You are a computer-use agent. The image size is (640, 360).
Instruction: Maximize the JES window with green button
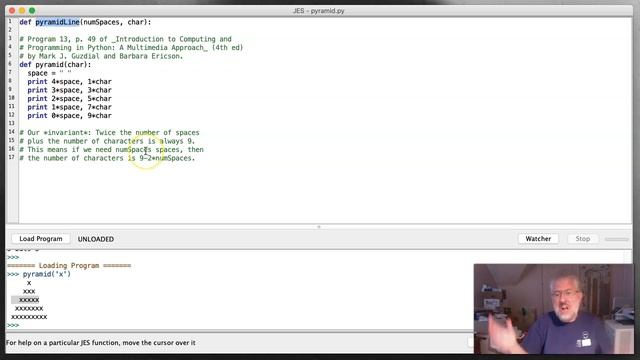[x=32, y=11]
